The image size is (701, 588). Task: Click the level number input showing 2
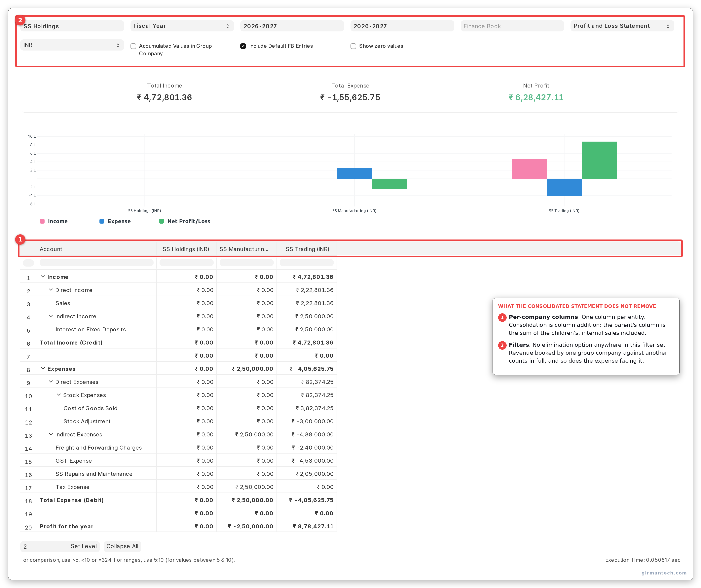(x=44, y=546)
